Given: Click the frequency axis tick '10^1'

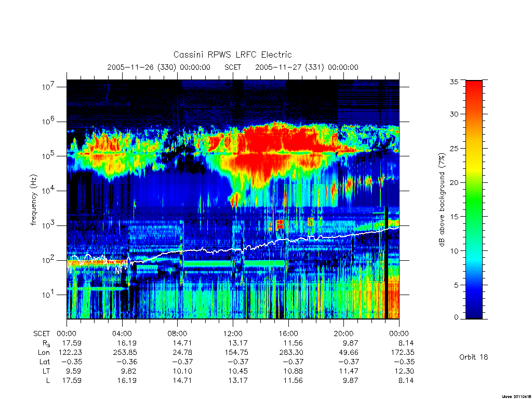Looking at the screenshot, I should [x=48, y=295].
